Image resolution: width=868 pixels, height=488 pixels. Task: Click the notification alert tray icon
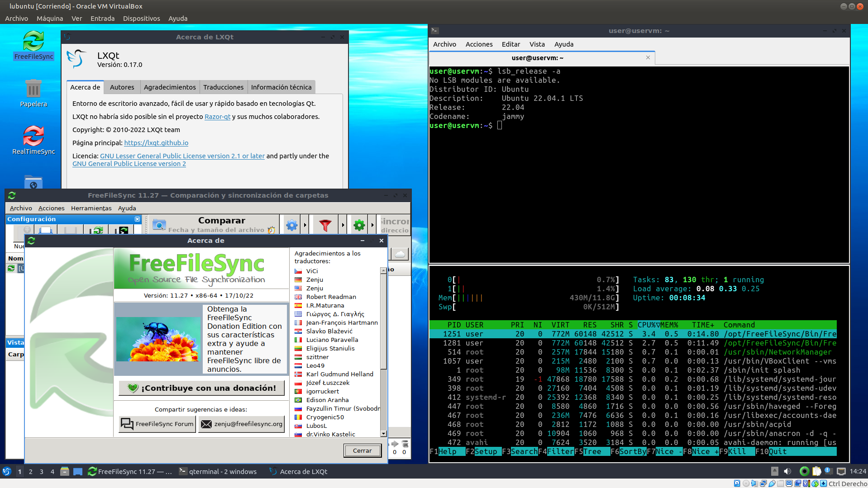coord(828,471)
